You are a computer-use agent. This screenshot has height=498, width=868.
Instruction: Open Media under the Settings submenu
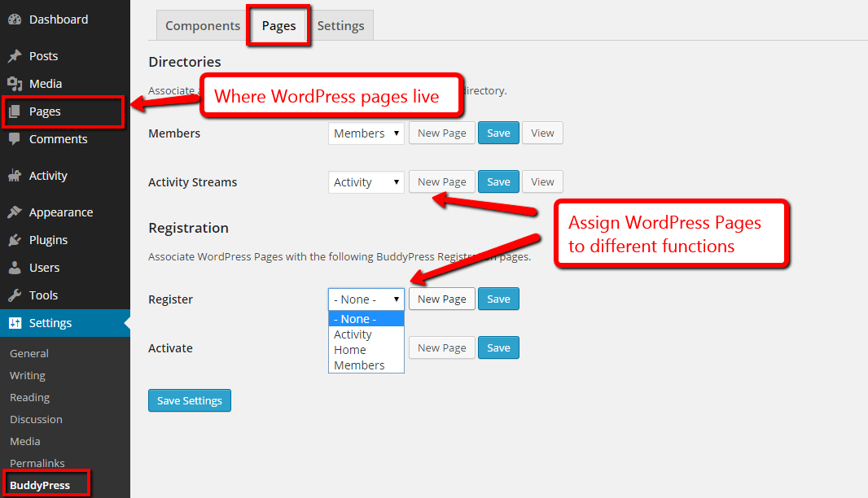[x=25, y=442]
